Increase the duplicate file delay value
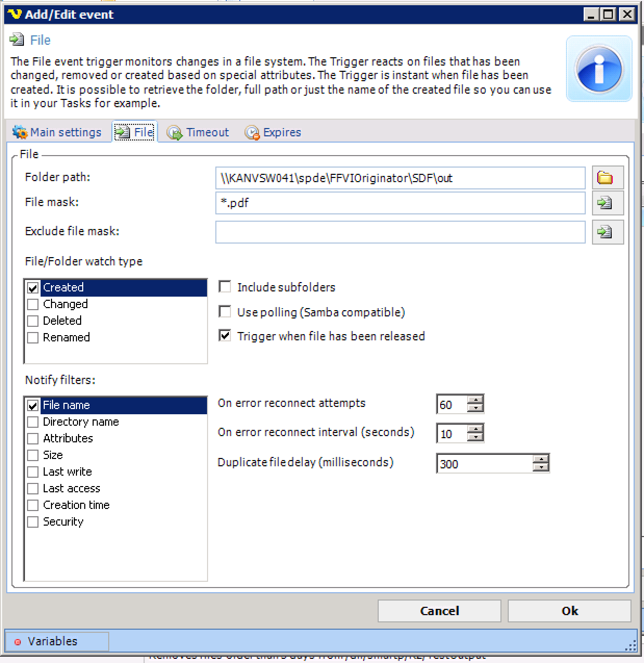644x663 pixels. (541, 459)
